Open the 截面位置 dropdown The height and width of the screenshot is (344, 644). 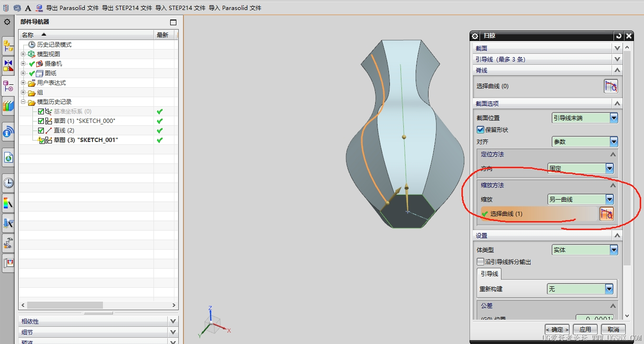pos(613,118)
